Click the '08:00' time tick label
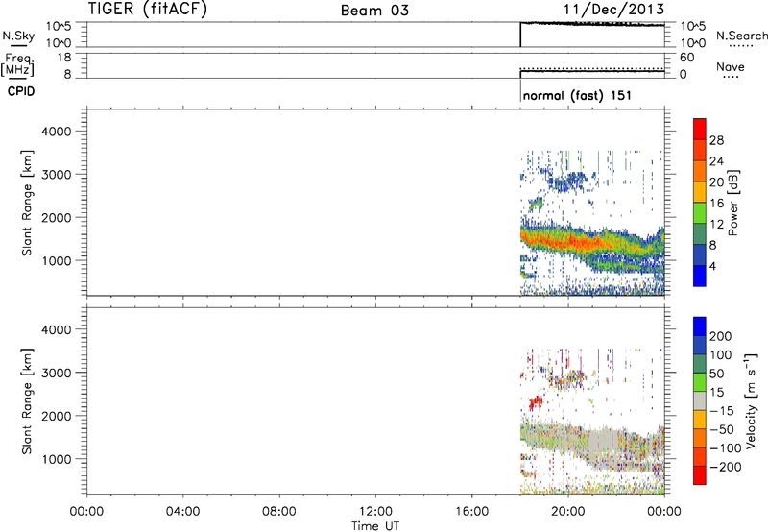The width and height of the screenshot is (768, 532). coord(279,512)
